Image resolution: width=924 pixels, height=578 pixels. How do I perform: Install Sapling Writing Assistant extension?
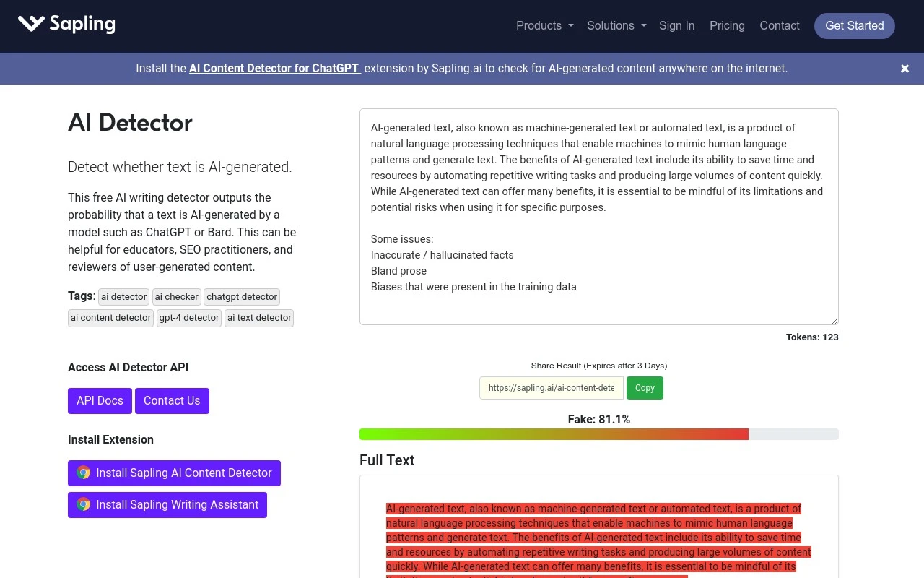point(167,505)
